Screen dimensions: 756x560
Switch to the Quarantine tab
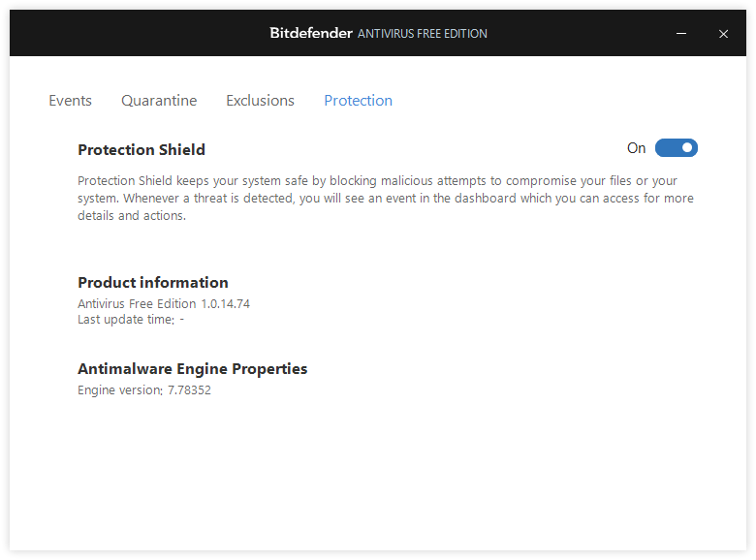pos(159,101)
